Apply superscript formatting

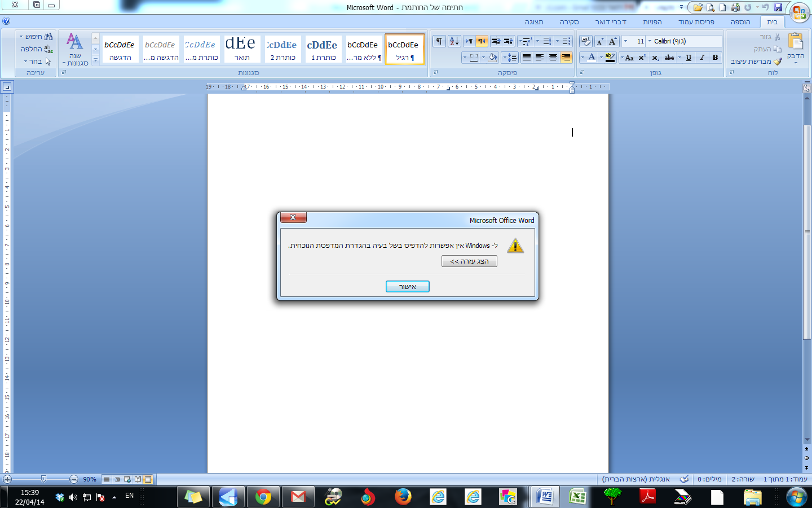[642, 58]
